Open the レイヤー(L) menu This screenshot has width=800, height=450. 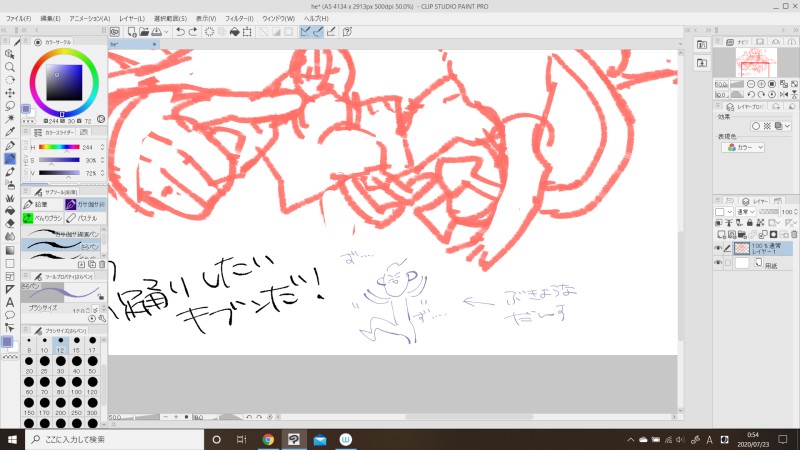point(131,19)
